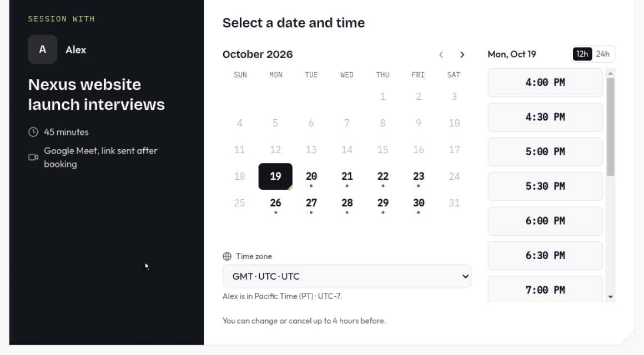Select October 20 on the calendar
Image resolution: width=644 pixels, height=355 pixels.
[x=311, y=176]
